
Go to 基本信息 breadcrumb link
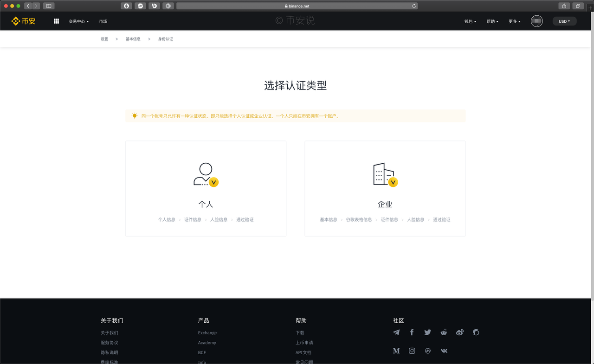pos(133,39)
